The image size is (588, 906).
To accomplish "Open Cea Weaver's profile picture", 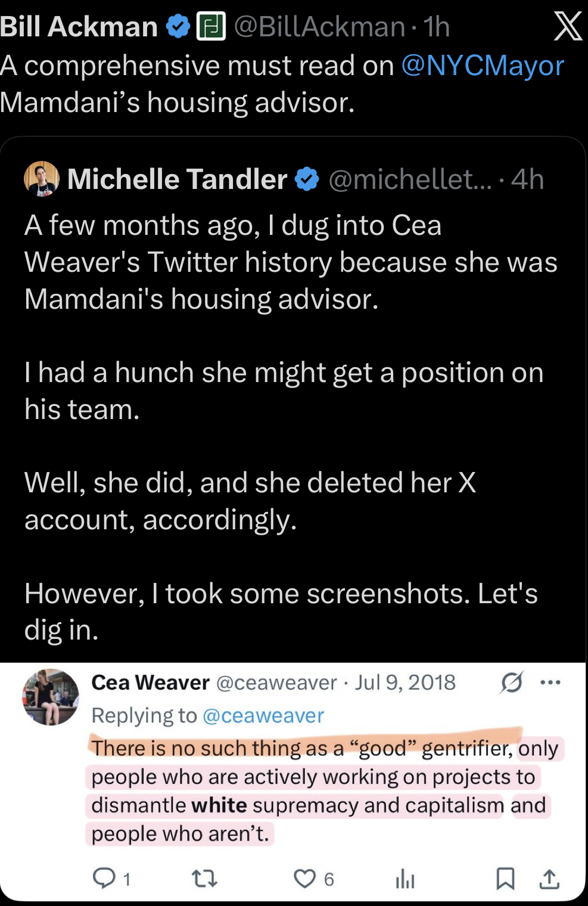I will (x=51, y=697).
